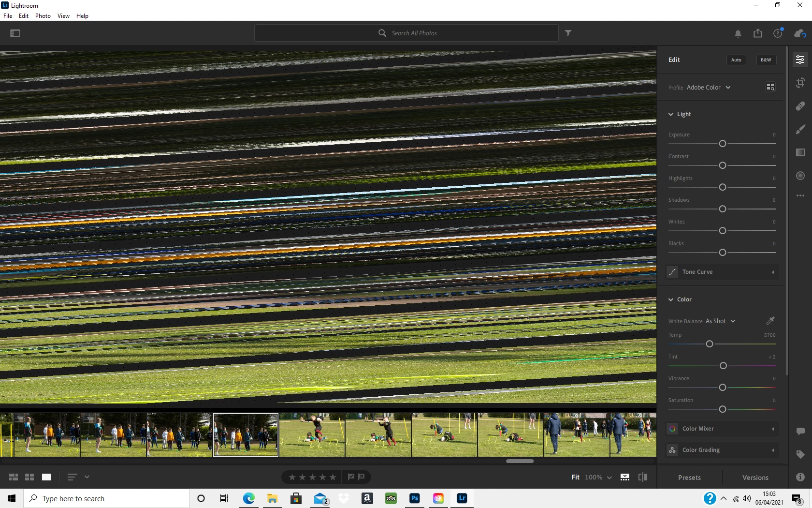Viewport: 812px width, 508px height.
Task: Apply Auto edit settings
Action: coord(736,60)
